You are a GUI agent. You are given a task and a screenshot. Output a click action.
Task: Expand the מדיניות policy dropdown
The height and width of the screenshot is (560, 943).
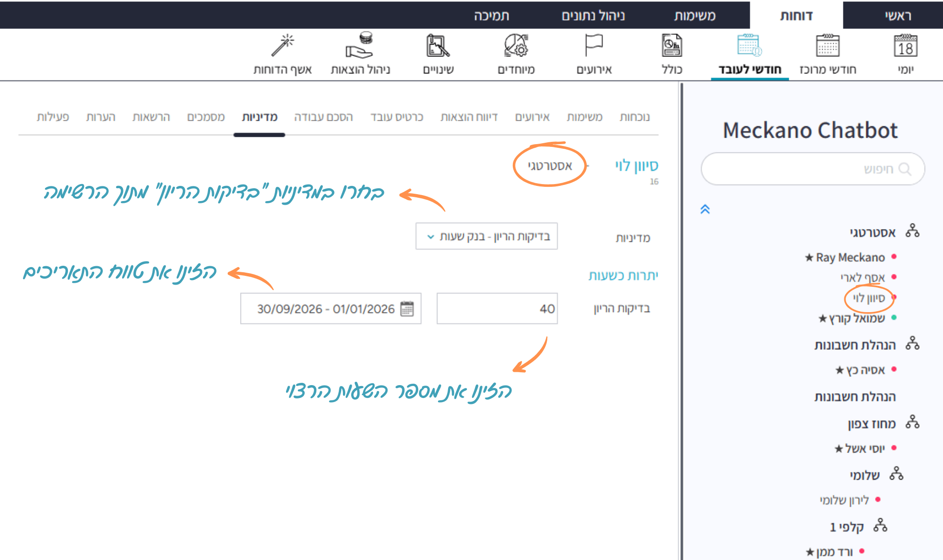pyautogui.click(x=486, y=236)
